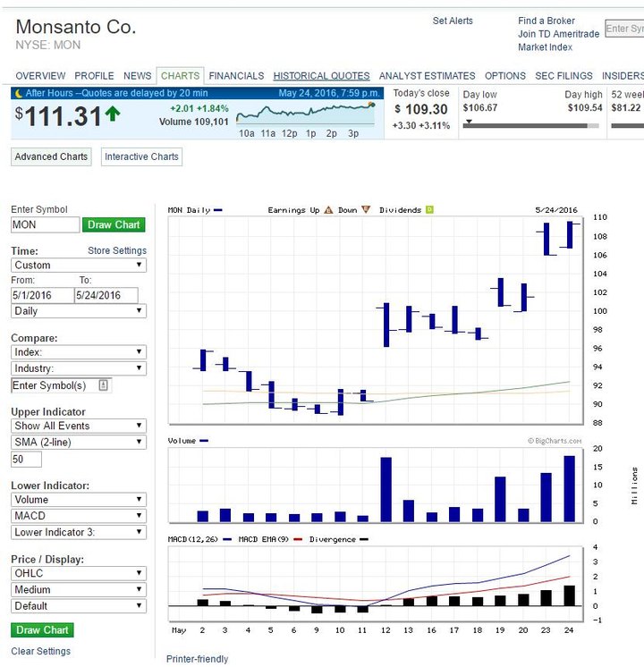Image resolution: width=644 pixels, height=667 pixels.
Task: Click the May 12 volume bar
Action: (386, 490)
